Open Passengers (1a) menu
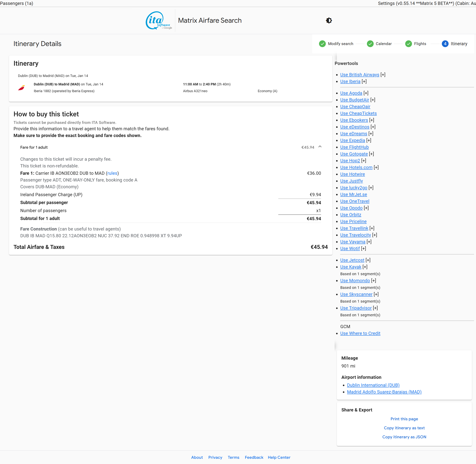Image resolution: width=476 pixels, height=464 pixels. pos(17,3)
